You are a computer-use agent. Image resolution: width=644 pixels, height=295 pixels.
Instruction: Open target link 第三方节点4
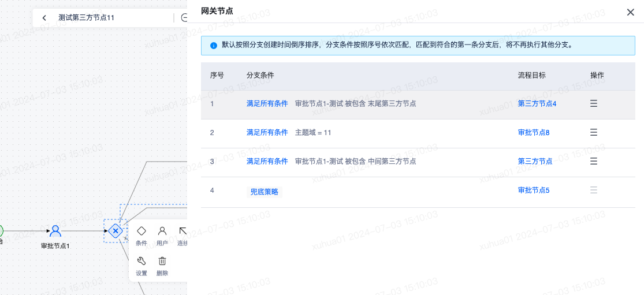tap(537, 104)
